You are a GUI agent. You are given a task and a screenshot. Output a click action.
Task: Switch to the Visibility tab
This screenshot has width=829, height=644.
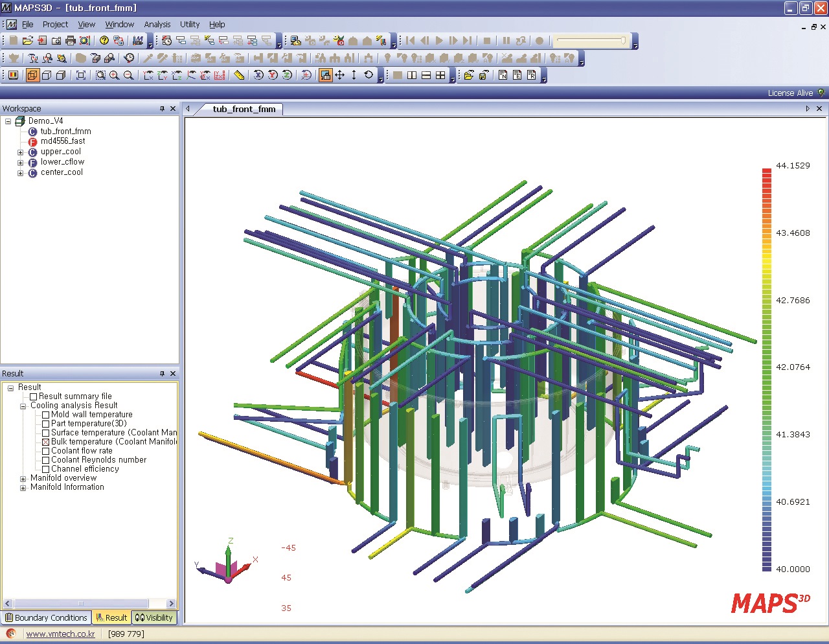pyautogui.click(x=154, y=617)
